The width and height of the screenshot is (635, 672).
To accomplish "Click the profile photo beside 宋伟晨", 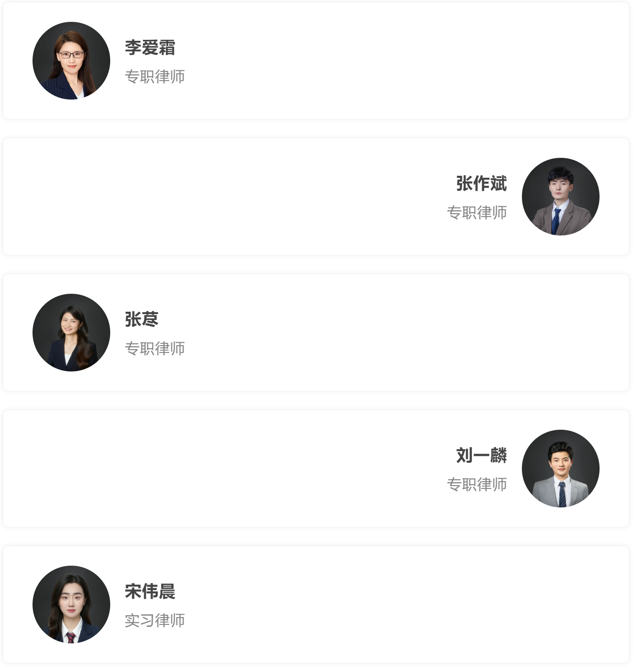I will (x=71, y=605).
